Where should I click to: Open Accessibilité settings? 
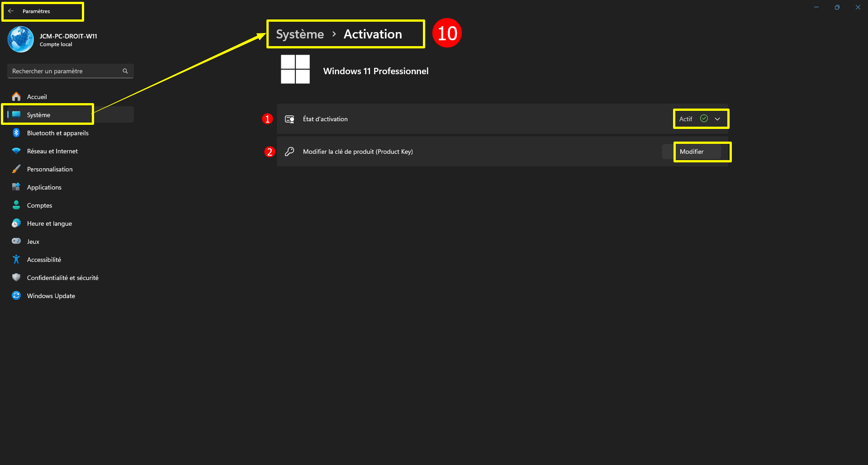pos(71,260)
